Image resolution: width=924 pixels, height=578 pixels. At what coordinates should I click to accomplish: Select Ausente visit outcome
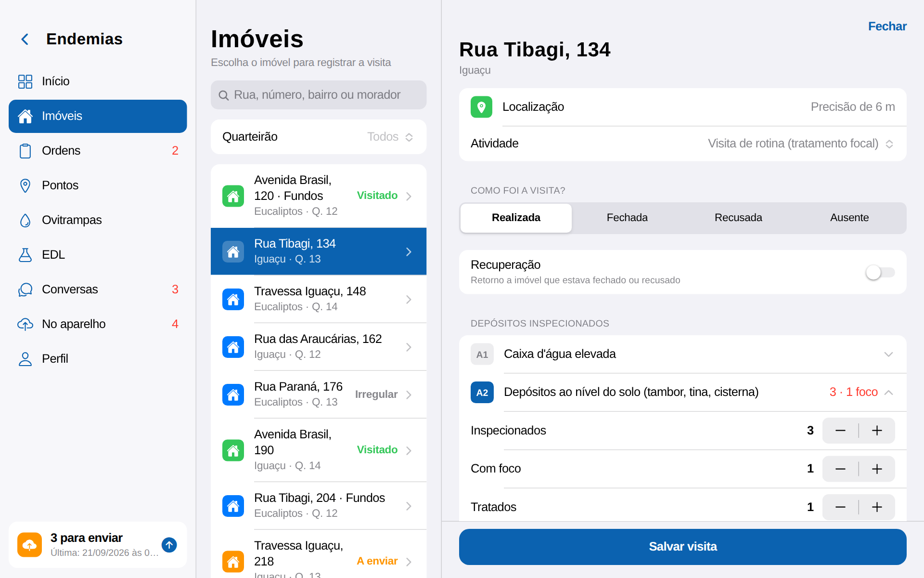[849, 218]
